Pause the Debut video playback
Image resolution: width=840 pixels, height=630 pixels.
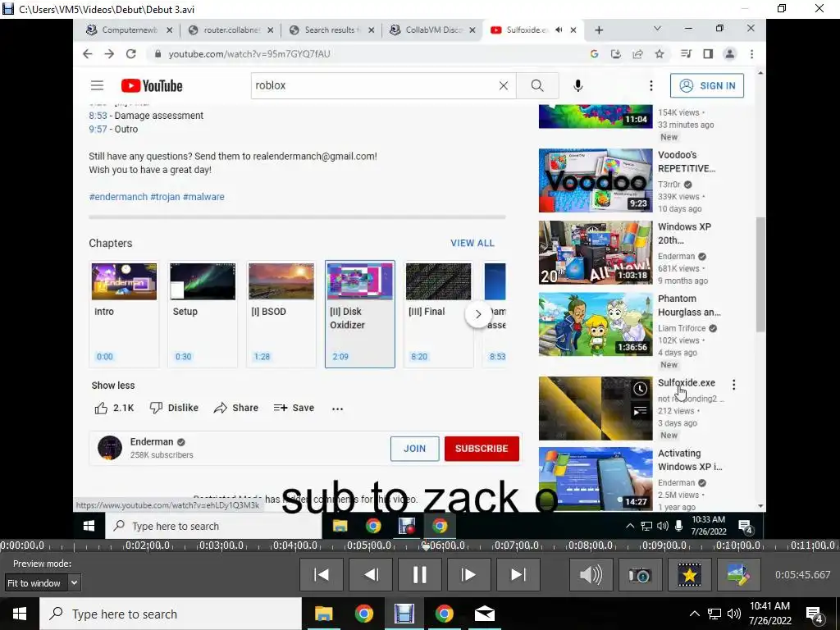coord(420,575)
